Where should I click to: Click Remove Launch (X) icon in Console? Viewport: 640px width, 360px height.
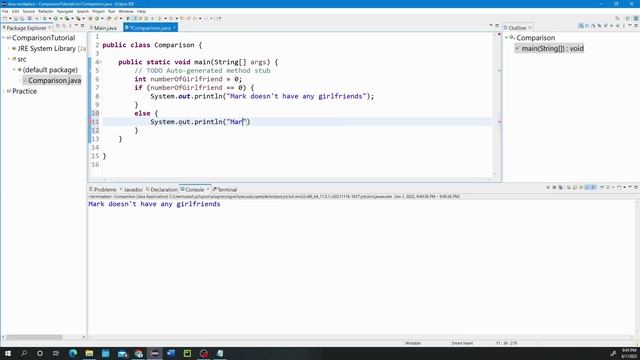click(x=554, y=187)
